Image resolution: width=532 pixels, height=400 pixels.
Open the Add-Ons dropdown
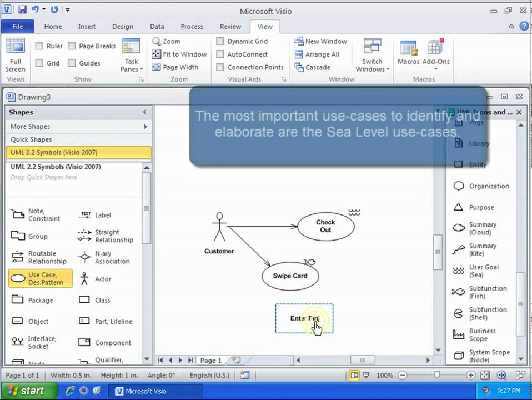click(x=436, y=54)
